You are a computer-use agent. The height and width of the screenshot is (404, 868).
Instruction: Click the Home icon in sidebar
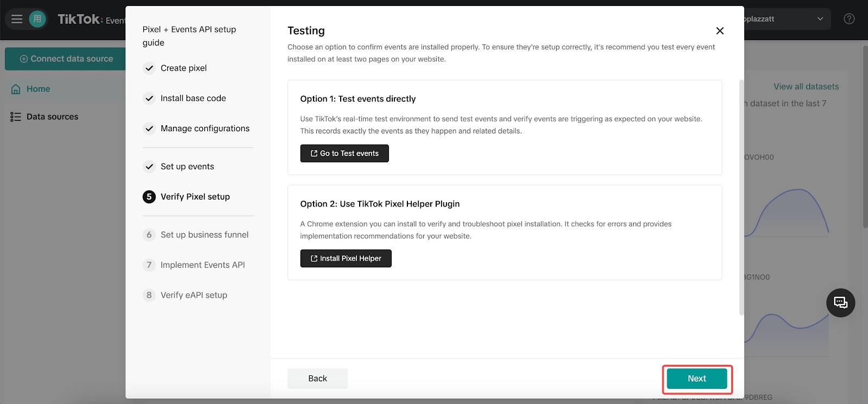(x=16, y=89)
